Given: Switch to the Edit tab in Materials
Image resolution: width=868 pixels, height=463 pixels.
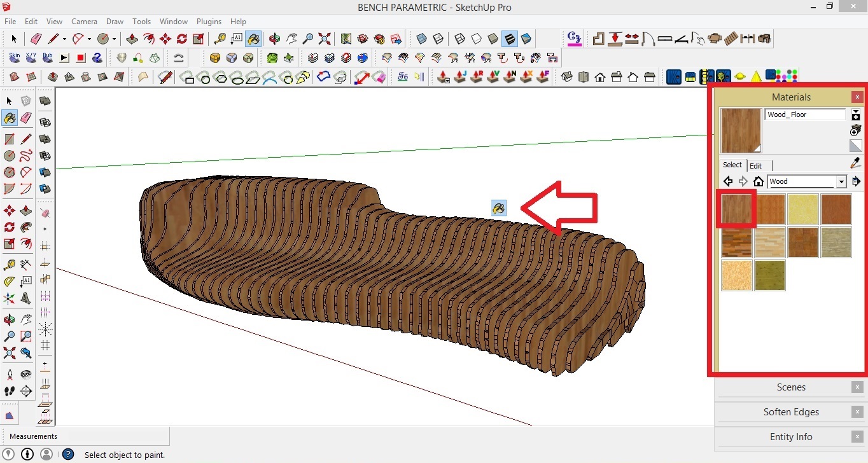Looking at the screenshot, I should click(x=757, y=165).
